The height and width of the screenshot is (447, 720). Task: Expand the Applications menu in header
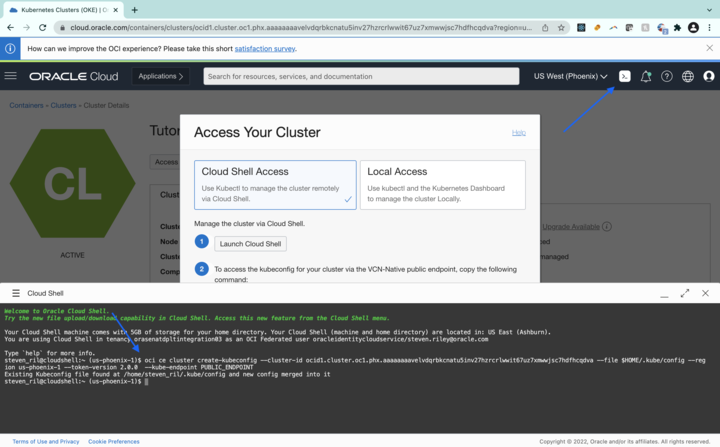pos(161,76)
